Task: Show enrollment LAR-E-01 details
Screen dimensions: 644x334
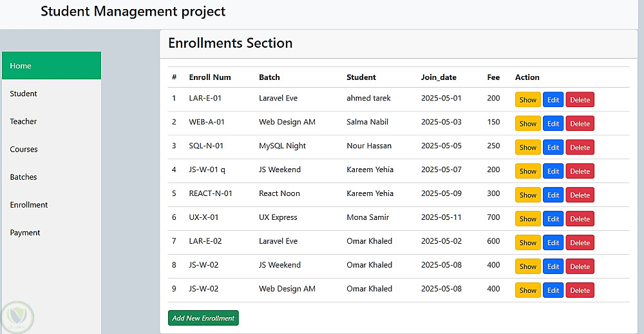Action: click(x=527, y=100)
